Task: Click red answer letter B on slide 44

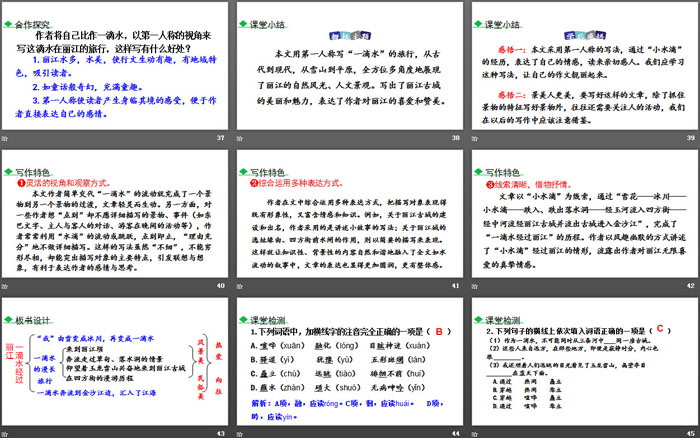Action: 439,332
